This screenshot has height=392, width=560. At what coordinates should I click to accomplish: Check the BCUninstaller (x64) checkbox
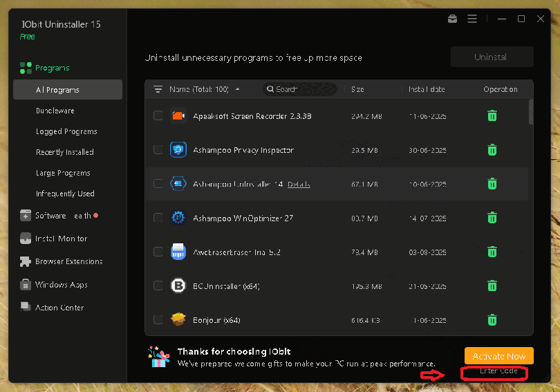(x=158, y=286)
